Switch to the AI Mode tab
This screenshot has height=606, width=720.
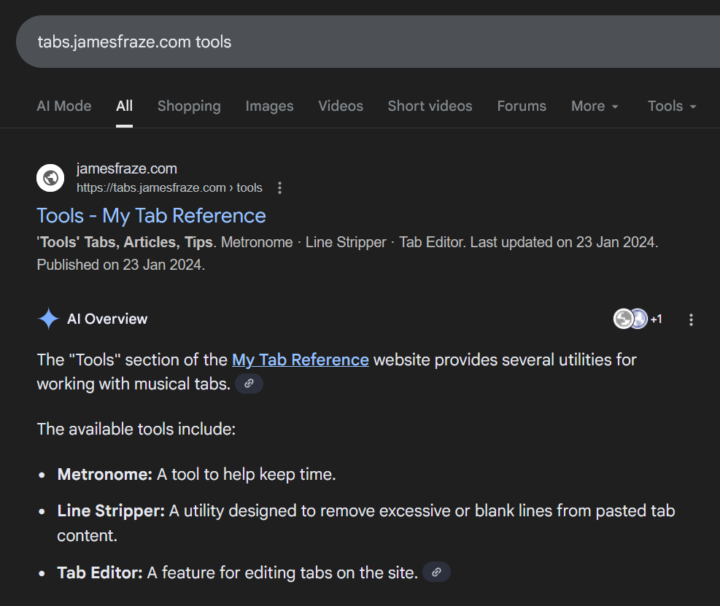click(64, 106)
